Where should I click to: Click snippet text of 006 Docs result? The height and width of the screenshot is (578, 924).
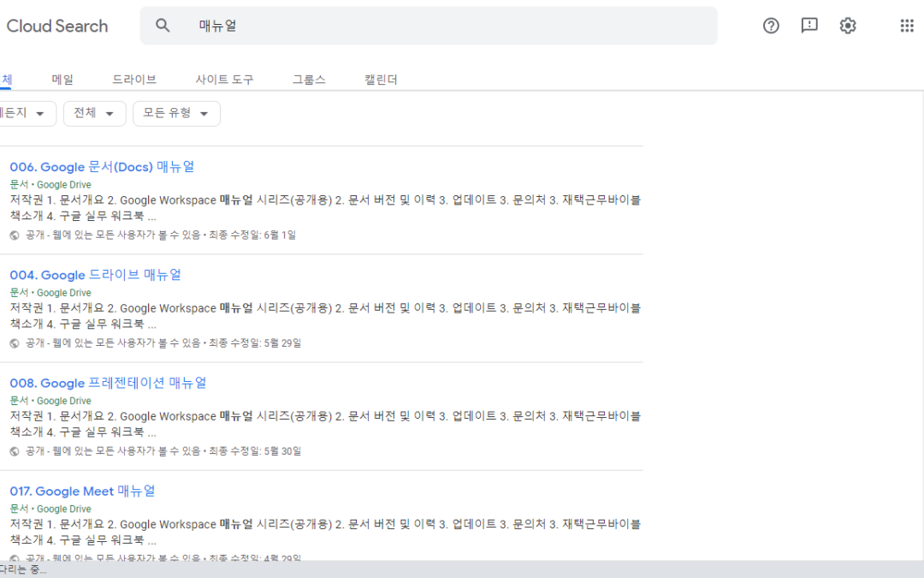click(325, 207)
